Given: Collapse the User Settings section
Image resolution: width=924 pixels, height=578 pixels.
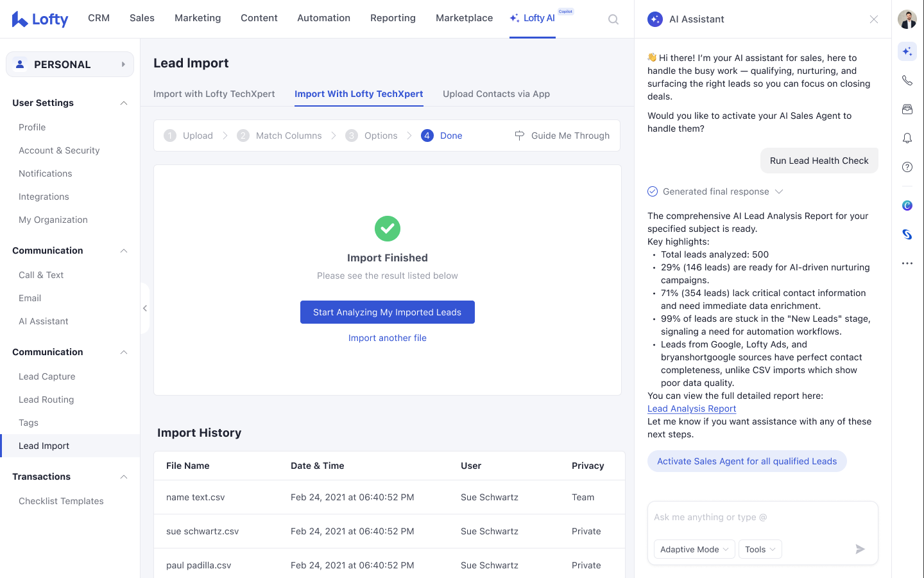Looking at the screenshot, I should coord(124,103).
